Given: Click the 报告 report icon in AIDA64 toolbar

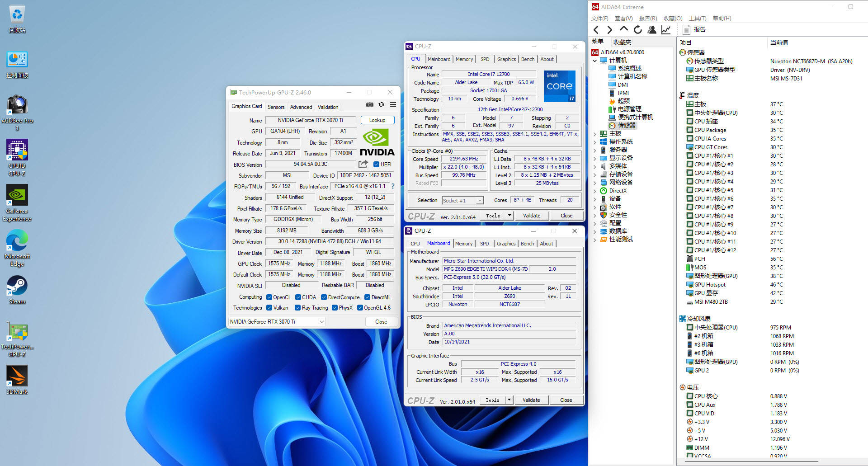Looking at the screenshot, I should [x=686, y=30].
